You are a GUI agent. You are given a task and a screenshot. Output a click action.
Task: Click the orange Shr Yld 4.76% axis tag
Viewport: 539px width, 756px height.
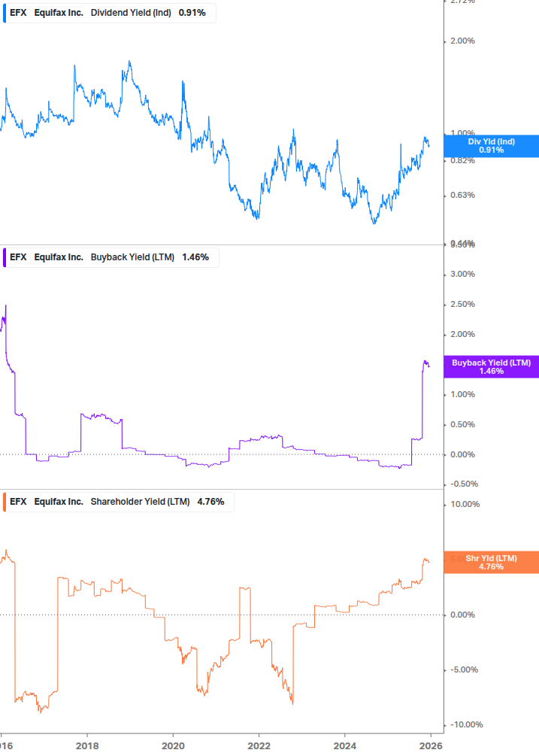click(492, 562)
